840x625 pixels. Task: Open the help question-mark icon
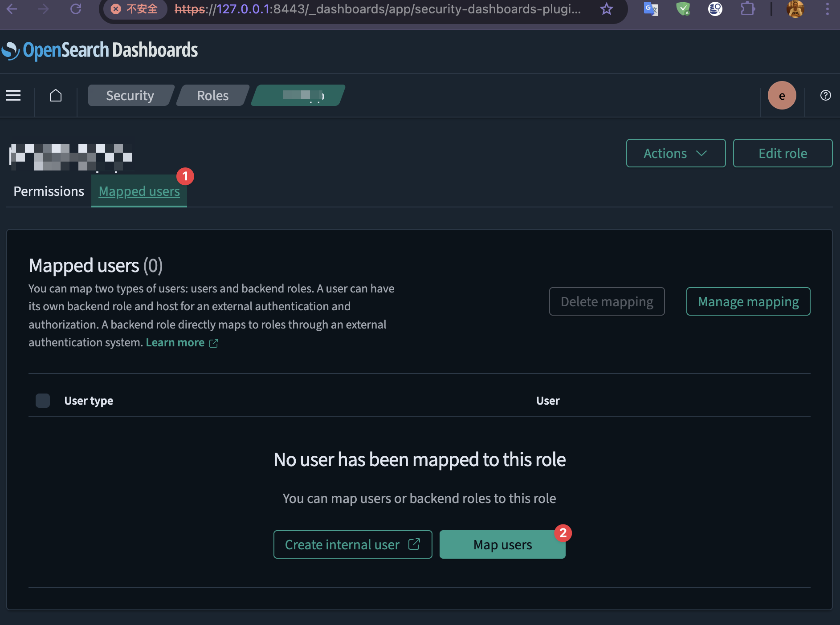tap(825, 95)
